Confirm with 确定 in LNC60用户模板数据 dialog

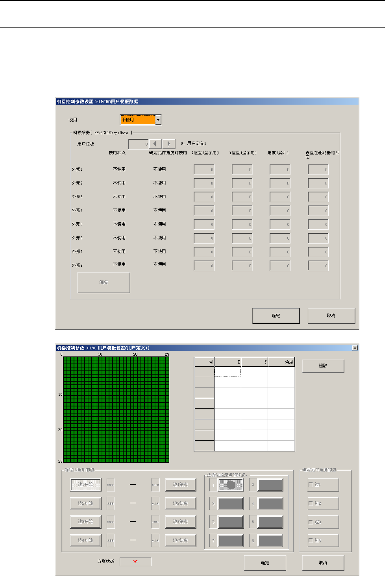pos(276,316)
